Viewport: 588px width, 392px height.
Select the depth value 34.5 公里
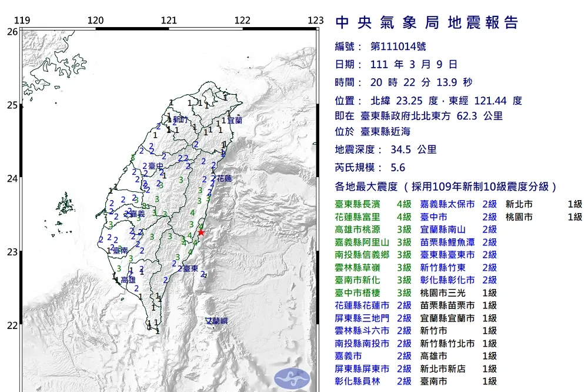[413, 150]
